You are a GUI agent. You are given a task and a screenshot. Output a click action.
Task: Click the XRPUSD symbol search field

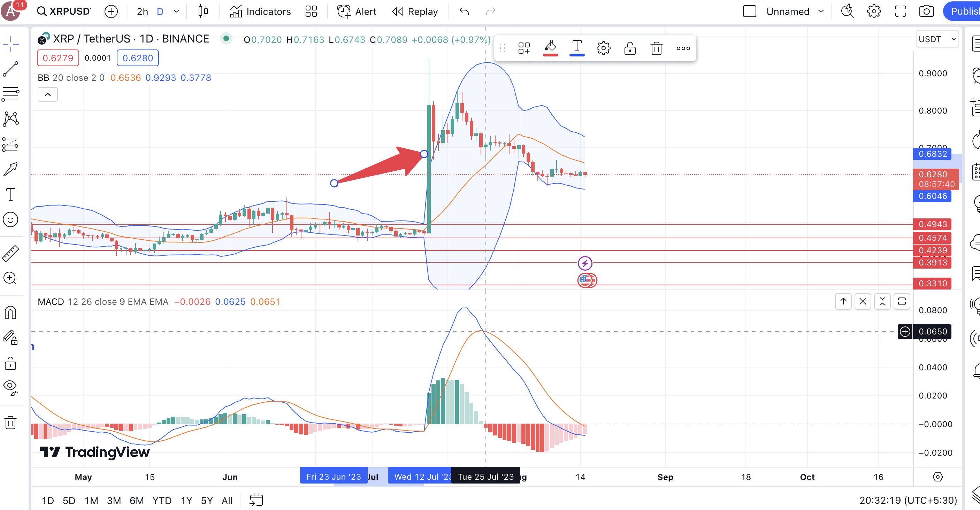click(x=64, y=11)
